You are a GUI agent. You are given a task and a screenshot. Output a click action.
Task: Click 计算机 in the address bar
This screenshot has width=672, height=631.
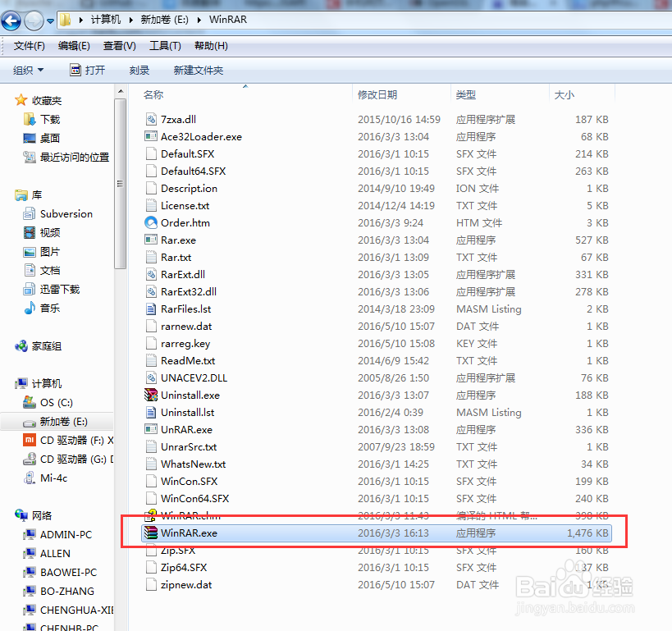(x=106, y=20)
